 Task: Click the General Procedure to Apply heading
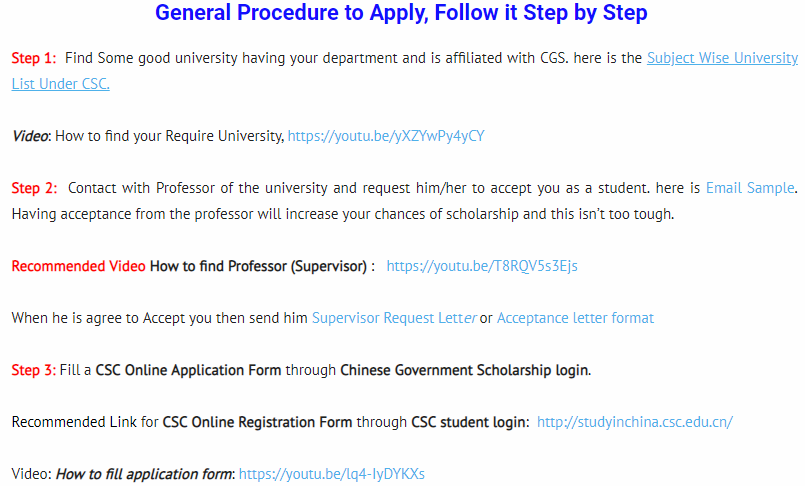(401, 13)
